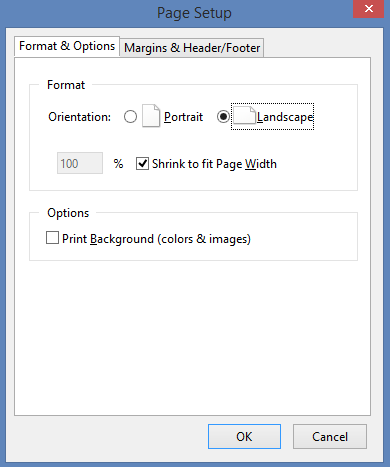Click the Landscape page icon
Screen dimensions: 390x467
(x=244, y=116)
